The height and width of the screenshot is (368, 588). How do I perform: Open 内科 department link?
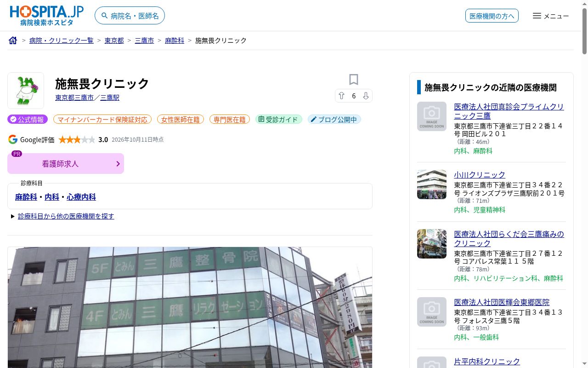[52, 197]
